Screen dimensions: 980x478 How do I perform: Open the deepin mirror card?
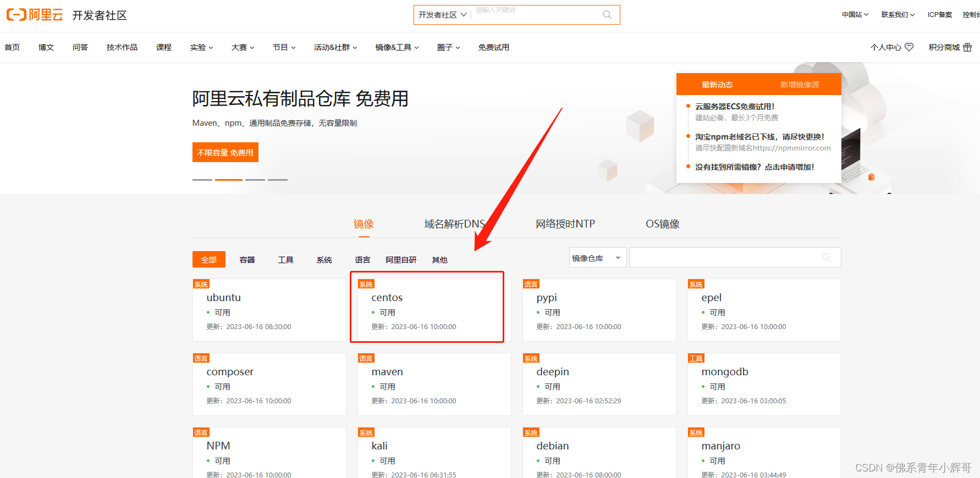[x=599, y=384]
